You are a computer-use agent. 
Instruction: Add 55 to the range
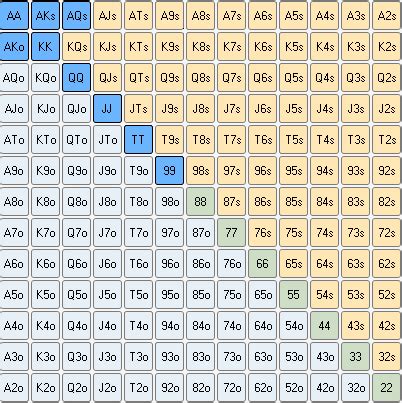click(x=293, y=294)
